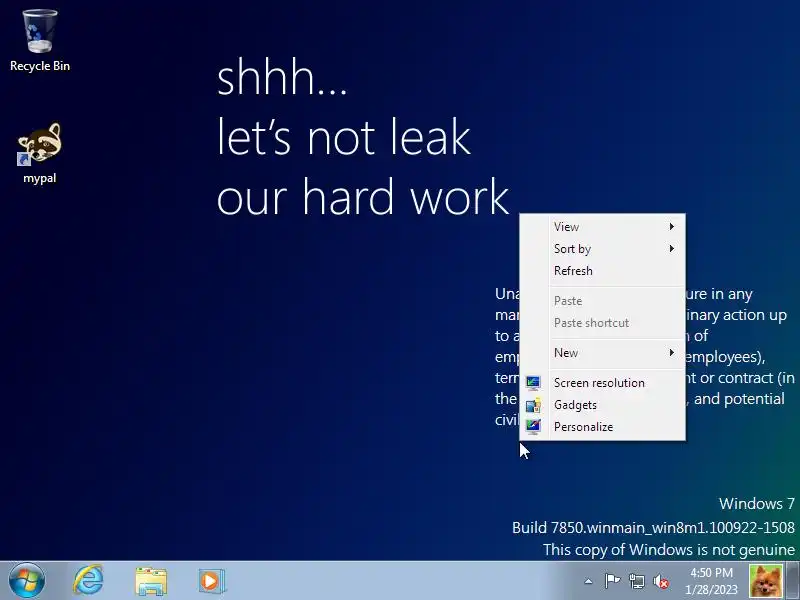Image resolution: width=800 pixels, height=600 pixels.
Task: Click the muted volume speaker icon
Action: tap(661, 581)
